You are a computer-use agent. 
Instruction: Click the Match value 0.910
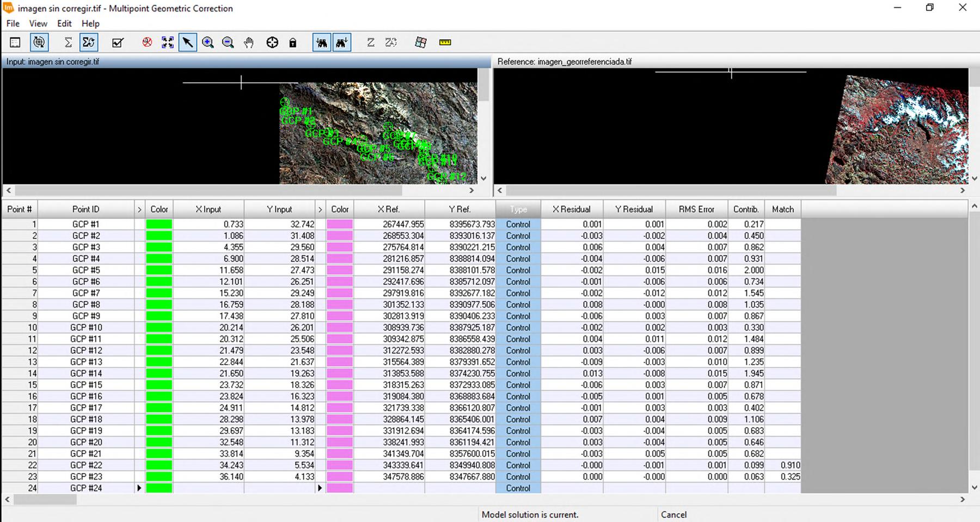790,465
